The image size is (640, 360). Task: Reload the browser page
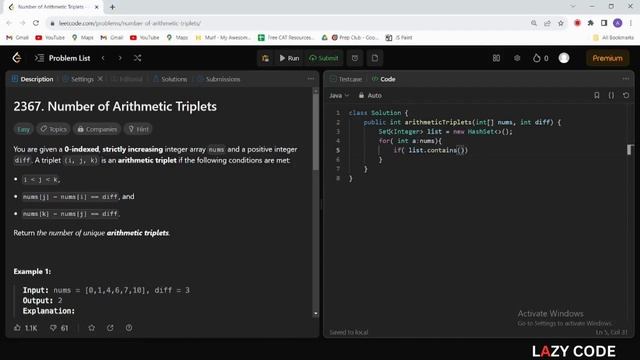tap(36, 23)
